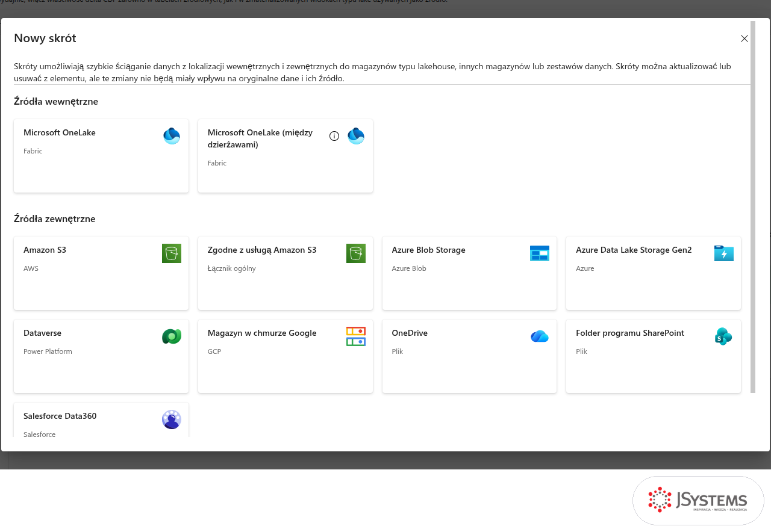Click the 'Zgodne z usługą Amazon S3' bucket icon
This screenshot has height=532, width=771.
click(356, 253)
